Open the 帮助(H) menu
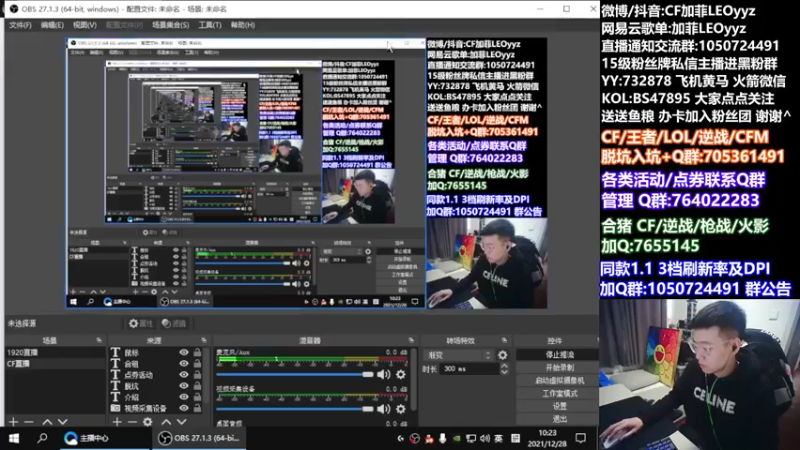 pos(242,25)
